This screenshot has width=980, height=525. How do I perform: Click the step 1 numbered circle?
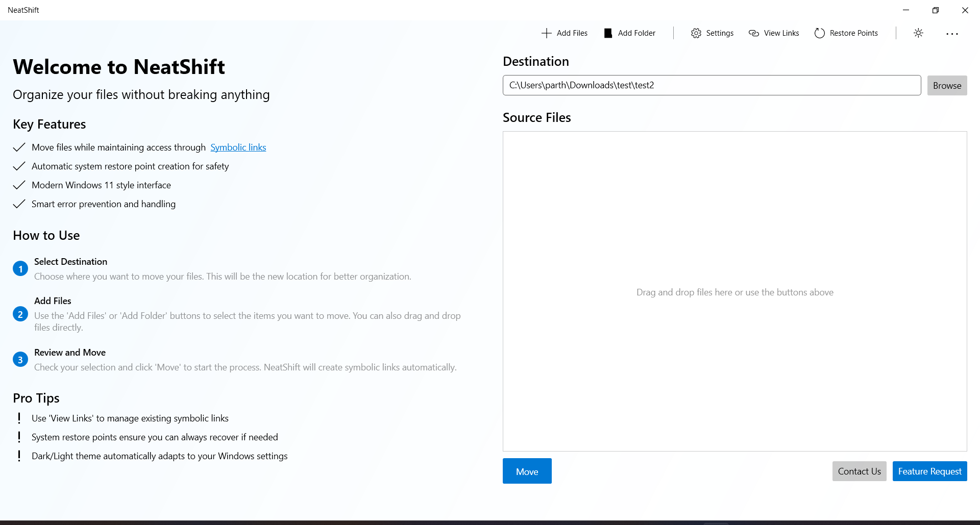[20, 269]
